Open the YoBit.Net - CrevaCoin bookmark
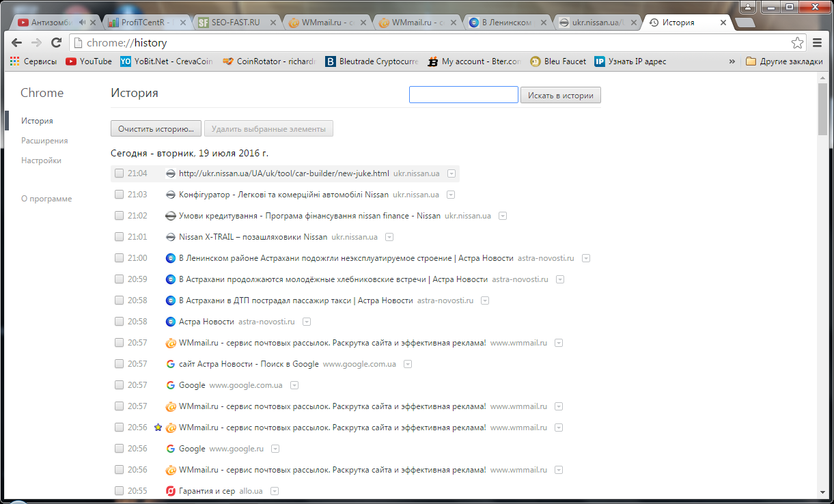Viewport: 834px width, 504px height. 167,61
